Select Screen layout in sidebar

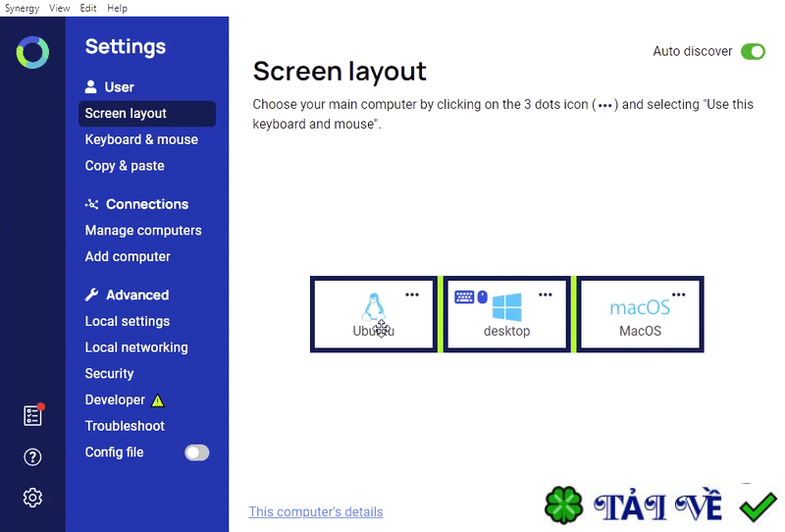pyautogui.click(x=147, y=113)
